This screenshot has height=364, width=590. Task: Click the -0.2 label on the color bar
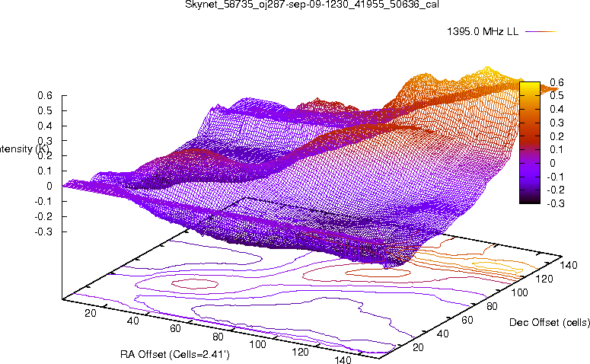click(x=556, y=190)
